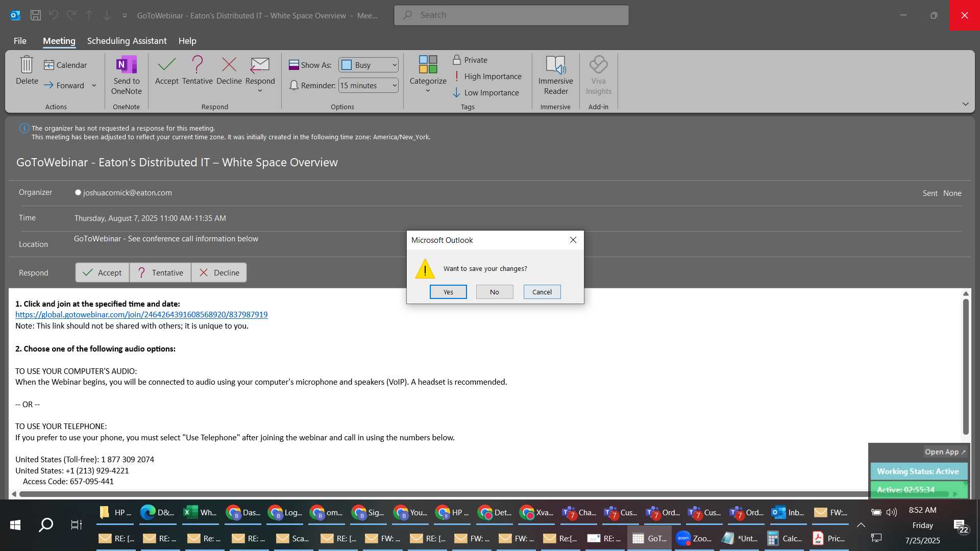Open the File menu

pos(20,41)
